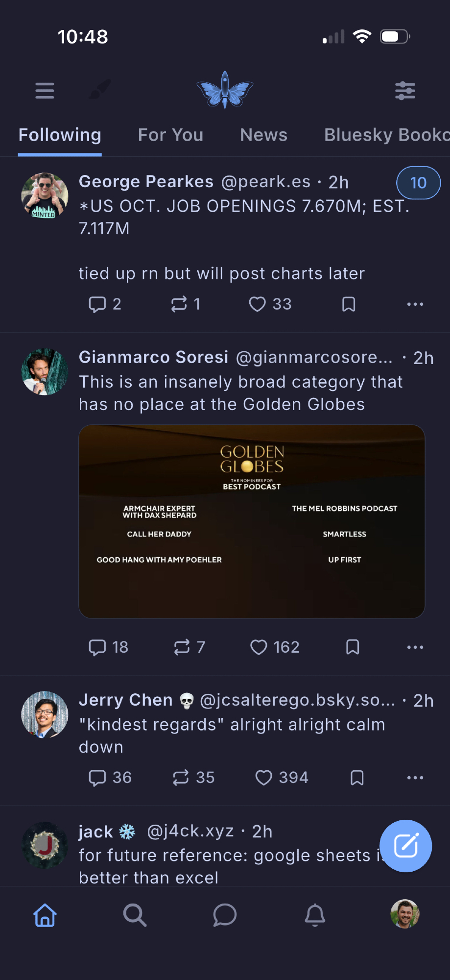The width and height of the screenshot is (450, 980).
Task: Open the hamburger menu
Action: [x=45, y=91]
